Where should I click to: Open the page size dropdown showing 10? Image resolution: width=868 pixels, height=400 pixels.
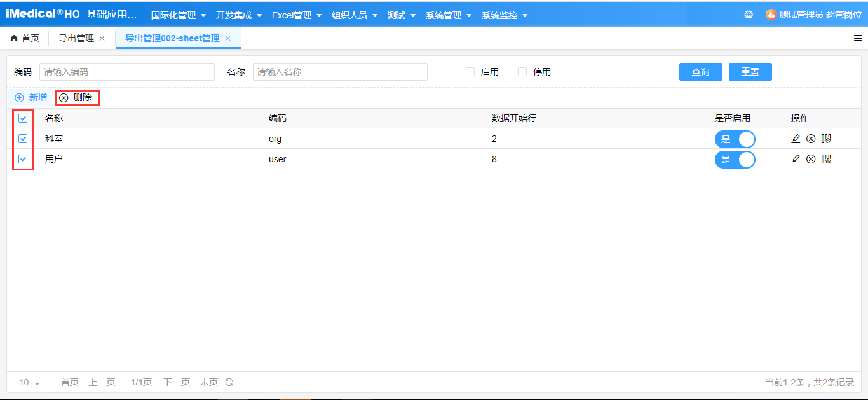28,382
